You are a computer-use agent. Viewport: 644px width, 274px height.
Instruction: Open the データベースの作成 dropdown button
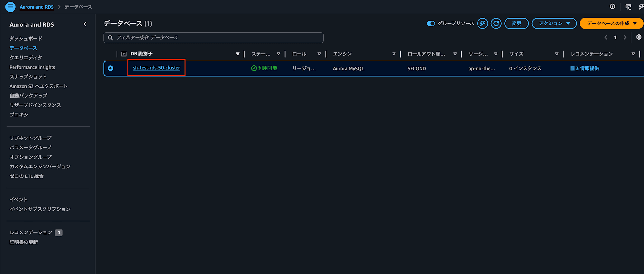click(x=611, y=23)
